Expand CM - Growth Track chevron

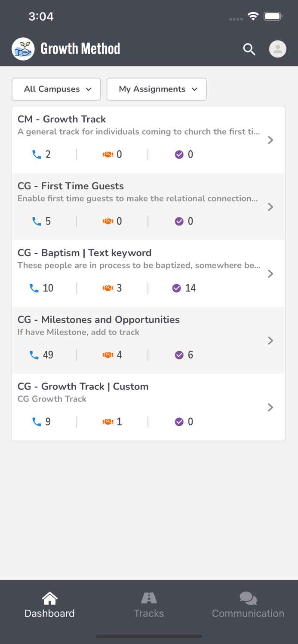click(270, 140)
